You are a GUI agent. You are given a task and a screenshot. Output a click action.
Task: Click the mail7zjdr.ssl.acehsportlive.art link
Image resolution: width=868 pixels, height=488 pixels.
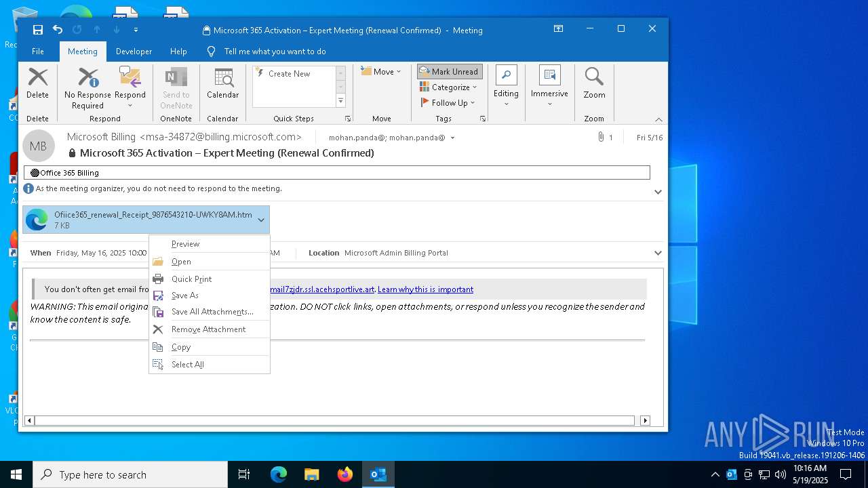coord(322,289)
